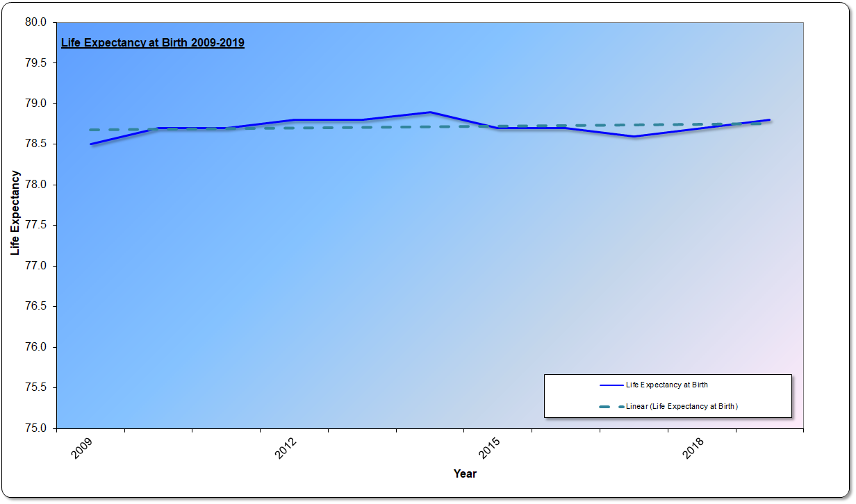Viewport: 856px width, 504px height.
Task: Select the 77.5 vertical axis label
Action: tap(35, 226)
